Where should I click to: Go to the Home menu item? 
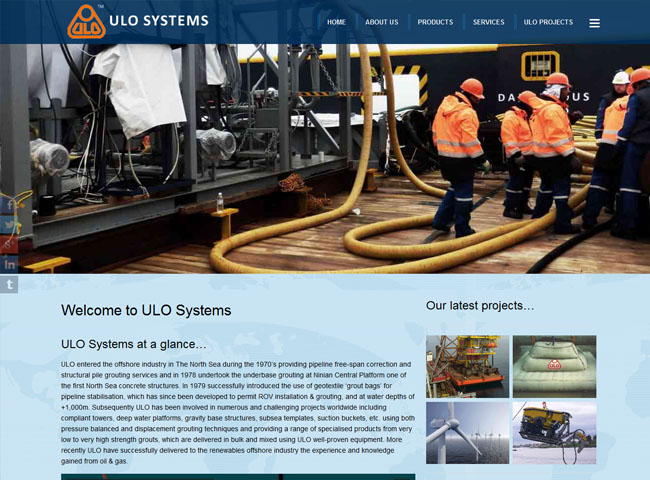pos(336,22)
